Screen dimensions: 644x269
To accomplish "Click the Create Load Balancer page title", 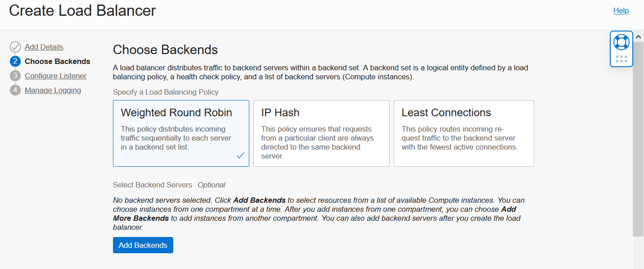I will [x=82, y=10].
